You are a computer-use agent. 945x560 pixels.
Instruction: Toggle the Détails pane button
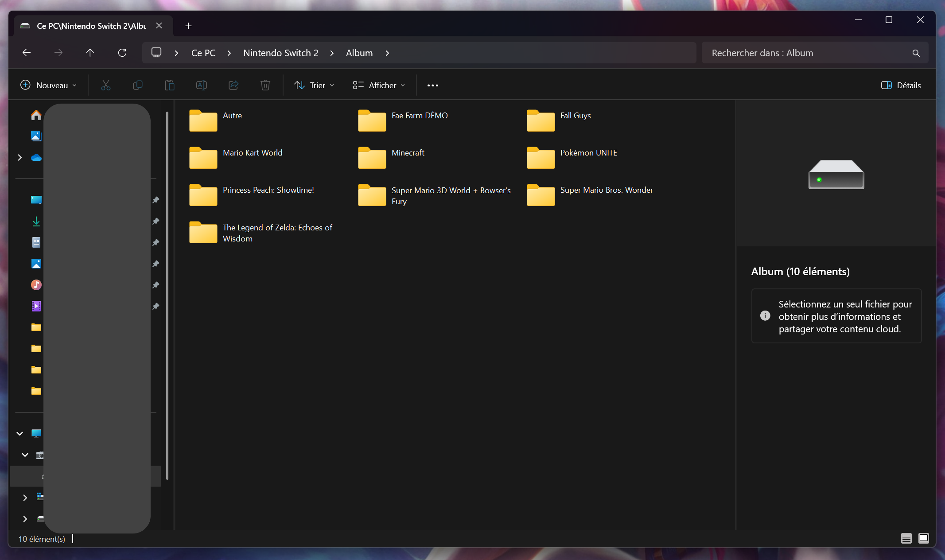pos(901,85)
